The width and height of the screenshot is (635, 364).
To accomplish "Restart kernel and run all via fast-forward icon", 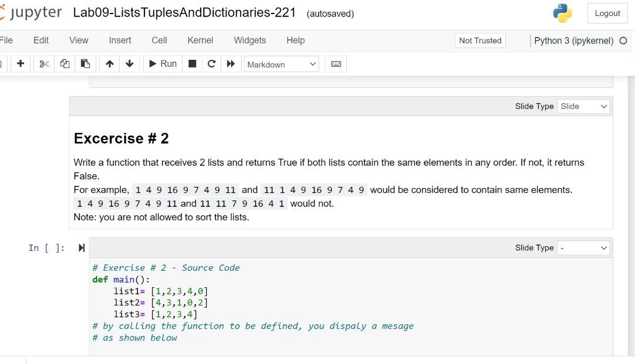I will point(231,64).
